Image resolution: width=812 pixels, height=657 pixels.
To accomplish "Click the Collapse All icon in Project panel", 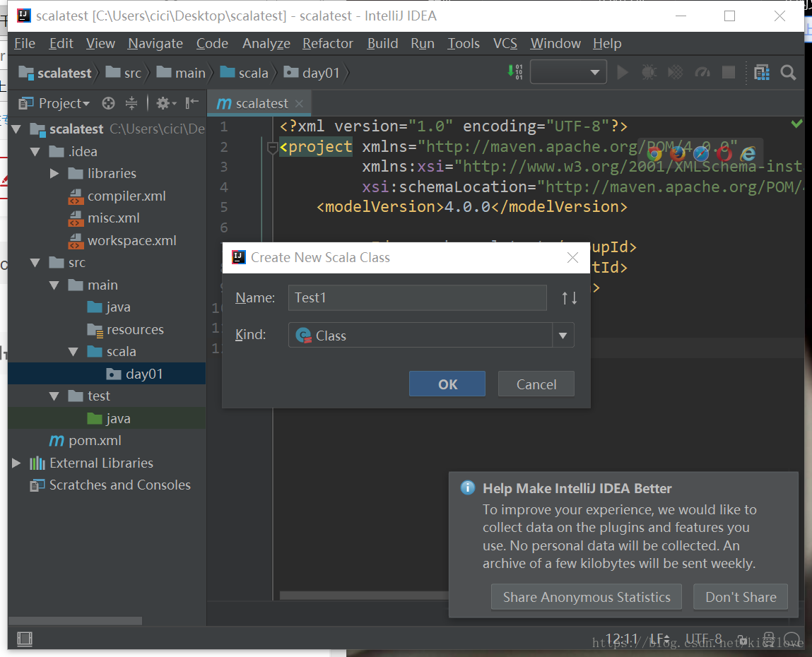I will click(x=131, y=104).
